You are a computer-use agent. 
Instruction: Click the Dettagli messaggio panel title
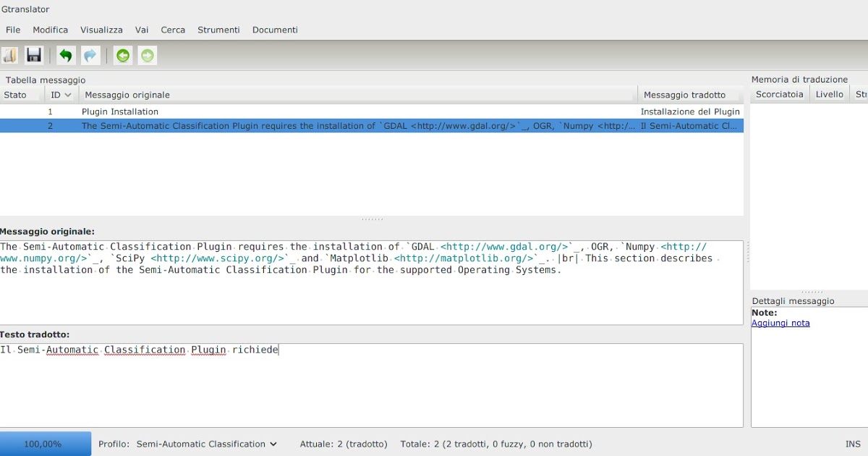[793, 301]
